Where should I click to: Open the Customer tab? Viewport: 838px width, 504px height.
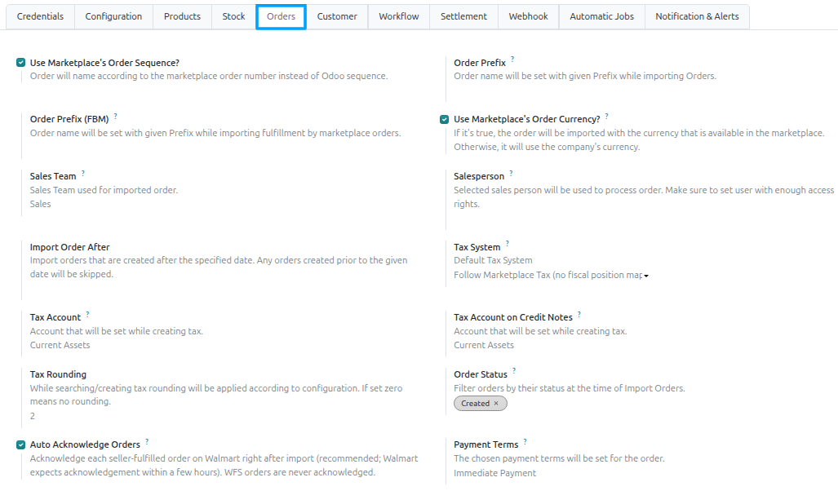coord(337,16)
